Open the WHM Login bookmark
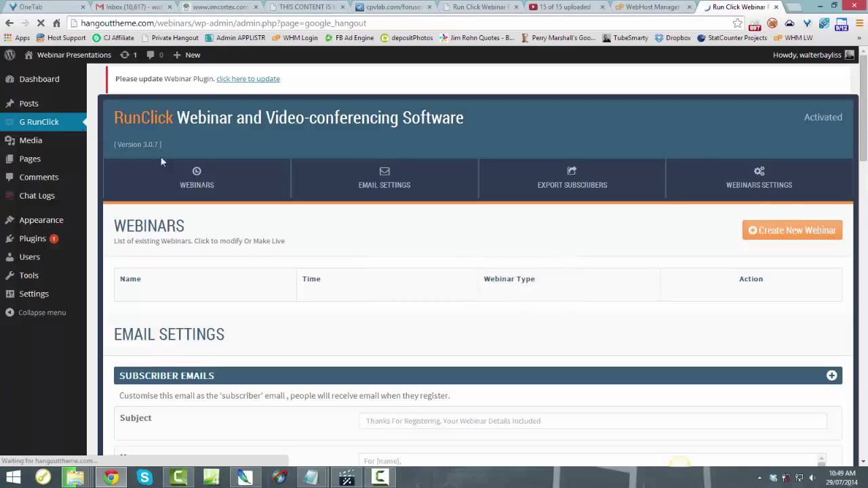 pyautogui.click(x=294, y=38)
